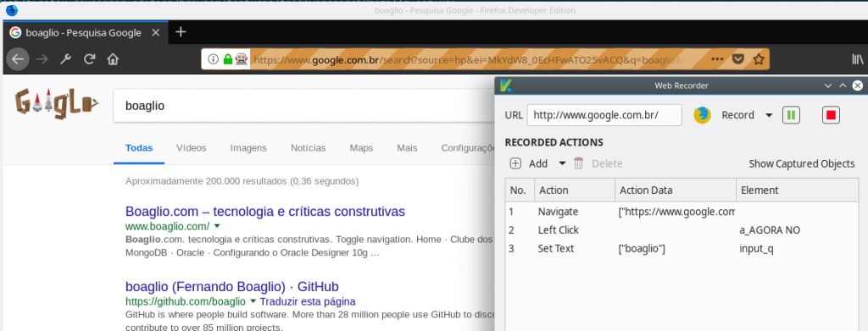Click the Web Recorder URL field

coord(604,115)
